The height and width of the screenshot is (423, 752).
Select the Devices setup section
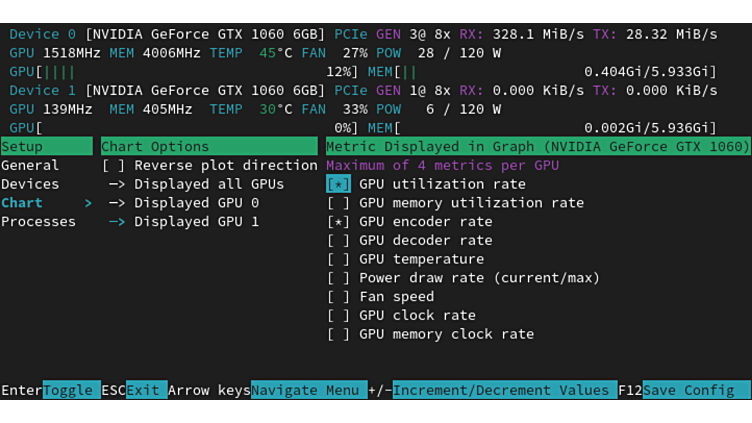[x=30, y=184]
